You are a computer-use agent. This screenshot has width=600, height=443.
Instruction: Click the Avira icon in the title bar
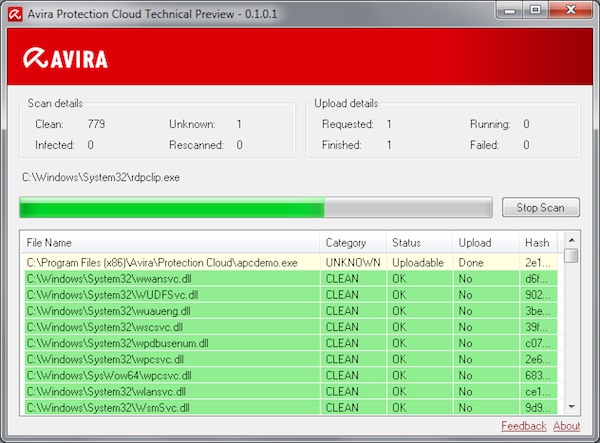(x=15, y=15)
